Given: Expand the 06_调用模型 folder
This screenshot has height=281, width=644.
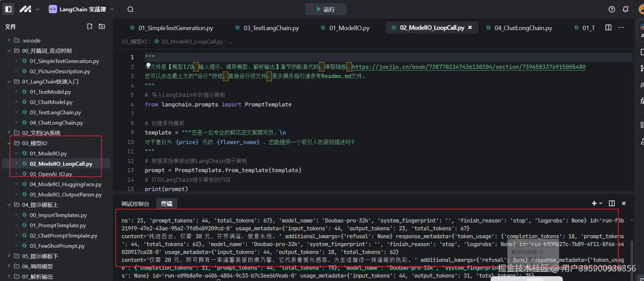Looking at the screenshot, I should point(9,266).
